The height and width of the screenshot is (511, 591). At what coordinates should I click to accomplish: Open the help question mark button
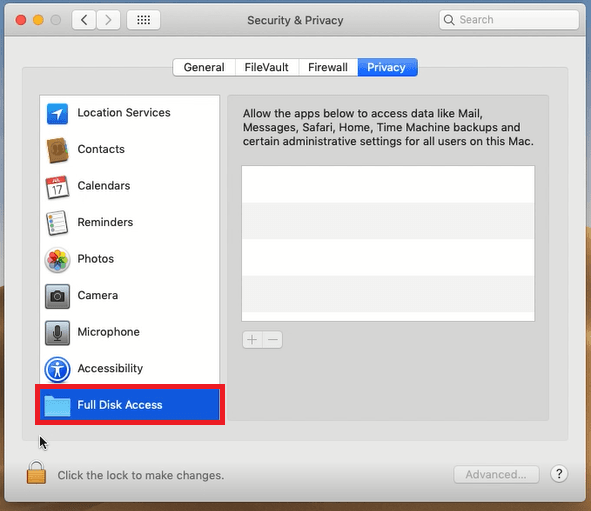tap(559, 474)
